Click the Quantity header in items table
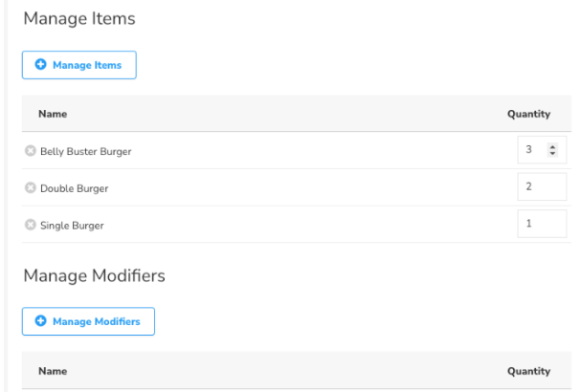581x392 pixels. 528,114
